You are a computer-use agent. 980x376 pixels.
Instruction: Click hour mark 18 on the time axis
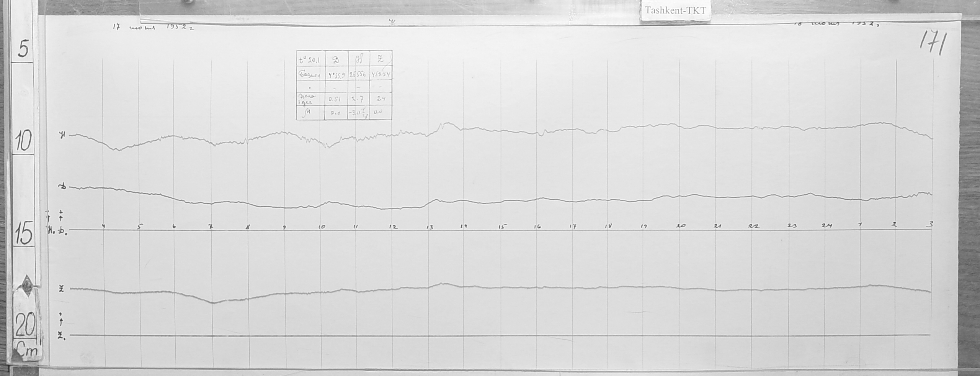click(608, 226)
